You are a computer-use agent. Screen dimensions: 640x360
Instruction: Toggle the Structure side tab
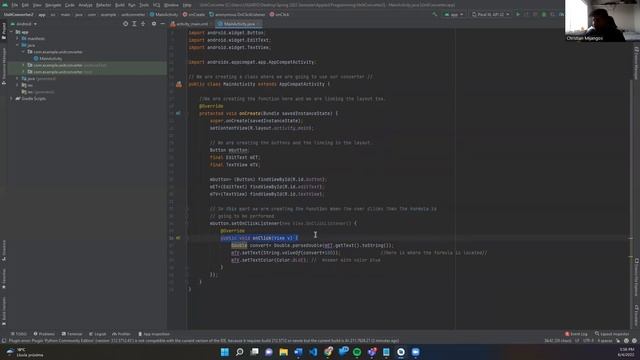(4, 251)
